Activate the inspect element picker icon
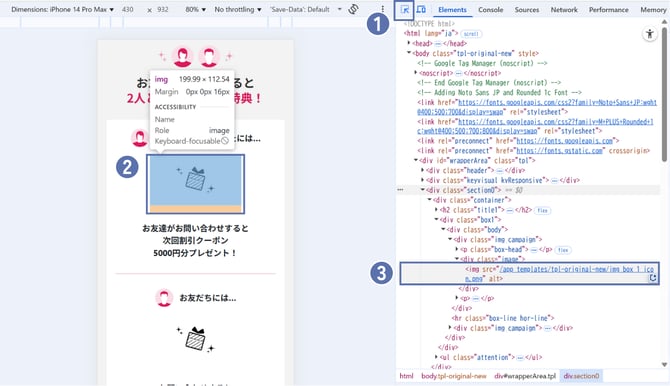 click(x=405, y=9)
